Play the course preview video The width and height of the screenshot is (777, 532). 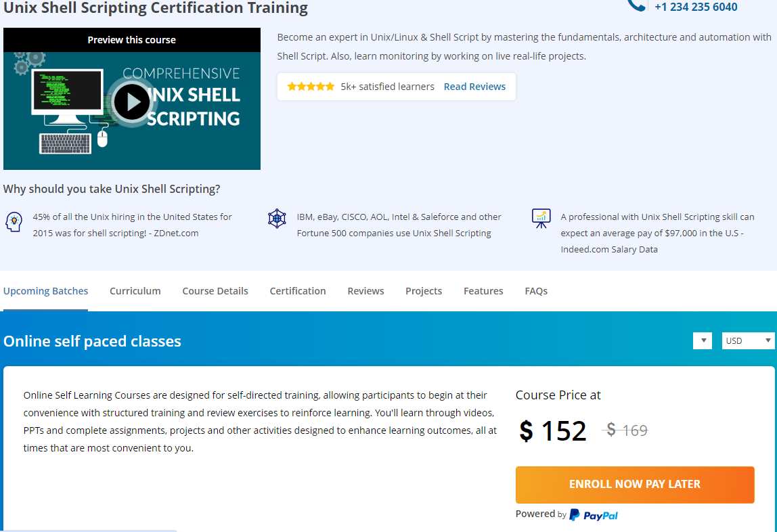(x=131, y=102)
